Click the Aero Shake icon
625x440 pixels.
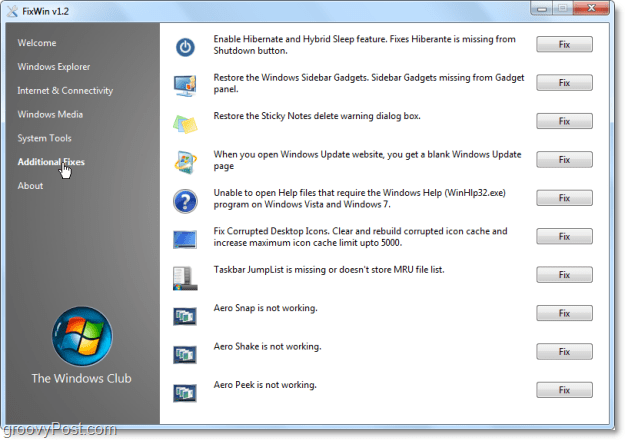185,355
